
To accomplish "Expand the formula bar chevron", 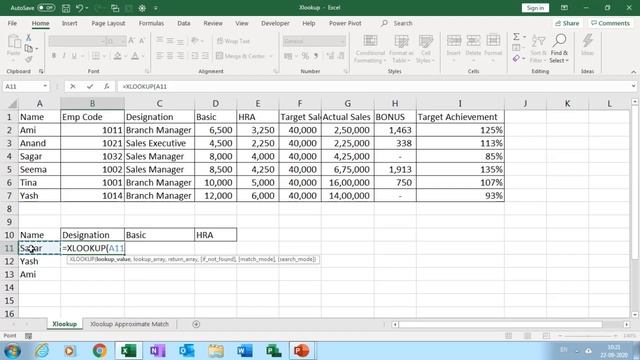I will (633, 87).
